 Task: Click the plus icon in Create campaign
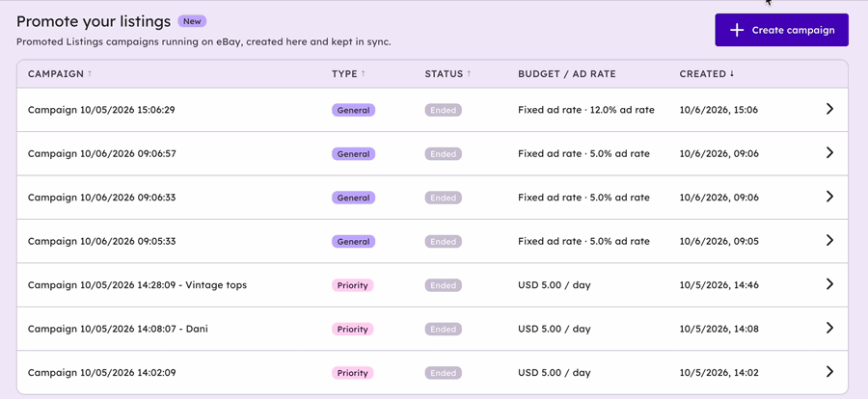tap(737, 30)
